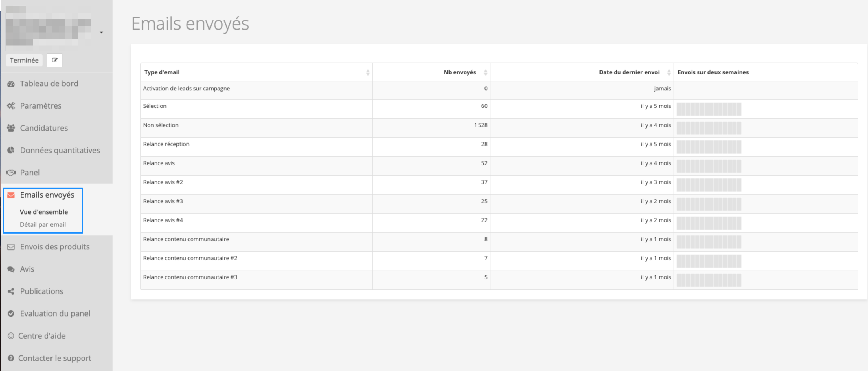Image resolution: width=868 pixels, height=371 pixels.
Task: Click the Données quantitatives pie chart icon
Action: tap(11, 150)
